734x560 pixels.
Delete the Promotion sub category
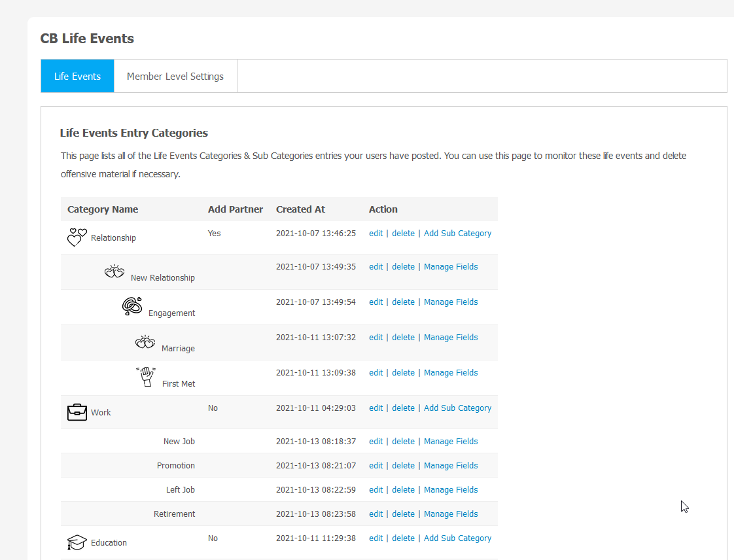tap(403, 466)
